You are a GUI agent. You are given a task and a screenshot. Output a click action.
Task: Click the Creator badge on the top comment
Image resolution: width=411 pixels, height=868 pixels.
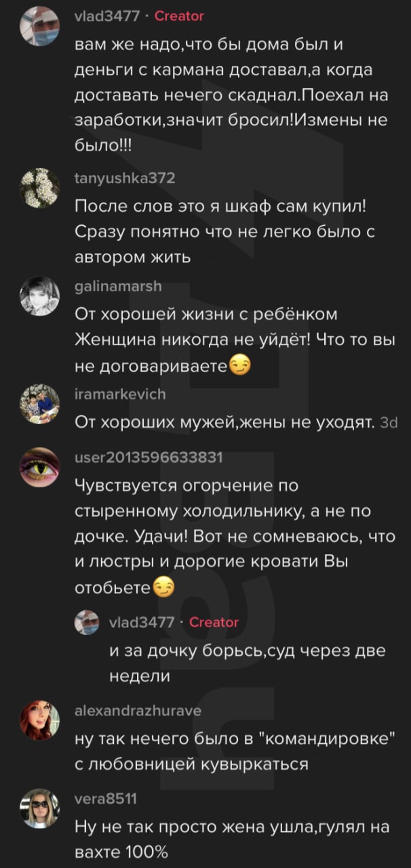point(179,16)
